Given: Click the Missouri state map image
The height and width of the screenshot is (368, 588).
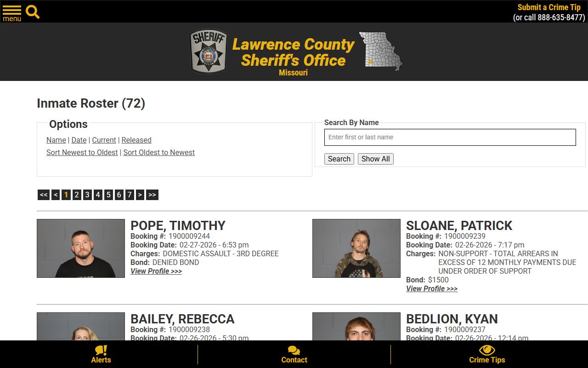Looking at the screenshot, I should pos(380,51).
